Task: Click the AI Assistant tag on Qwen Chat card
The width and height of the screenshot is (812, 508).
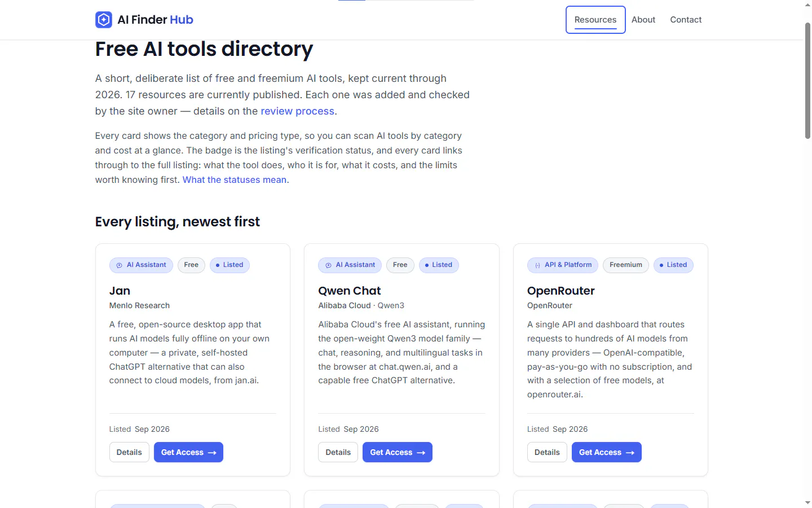Action: [350, 265]
